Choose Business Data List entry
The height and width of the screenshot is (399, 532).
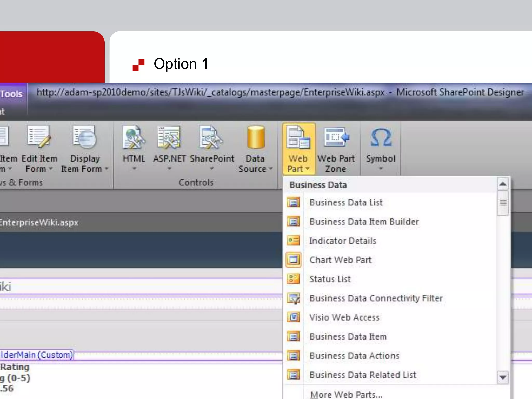346,203
